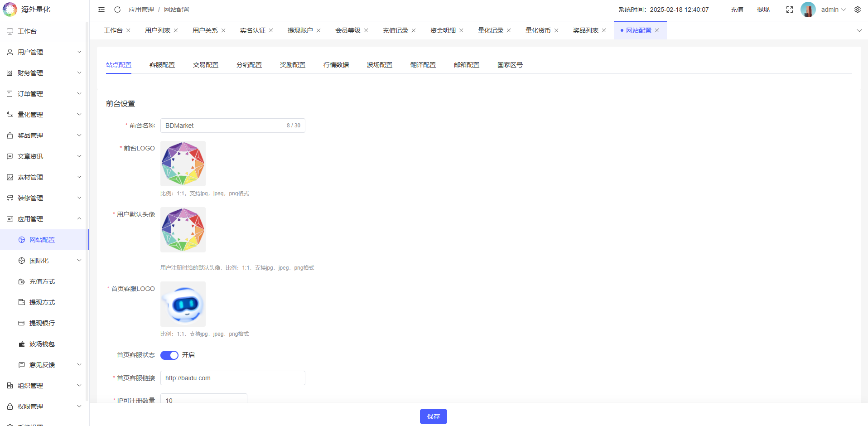Open the settings gear icon
The height and width of the screenshot is (426, 868).
click(x=857, y=9)
